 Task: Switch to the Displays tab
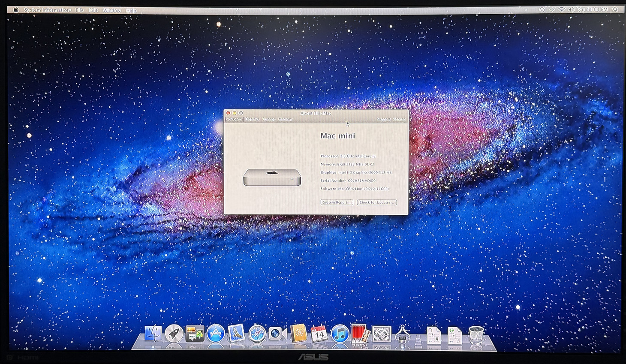click(x=252, y=119)
